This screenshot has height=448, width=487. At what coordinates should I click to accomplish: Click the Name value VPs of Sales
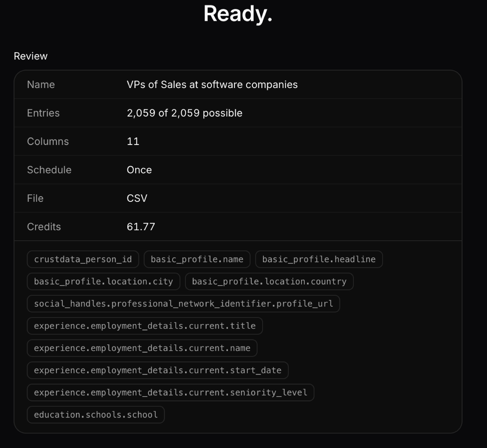[212, 85]
